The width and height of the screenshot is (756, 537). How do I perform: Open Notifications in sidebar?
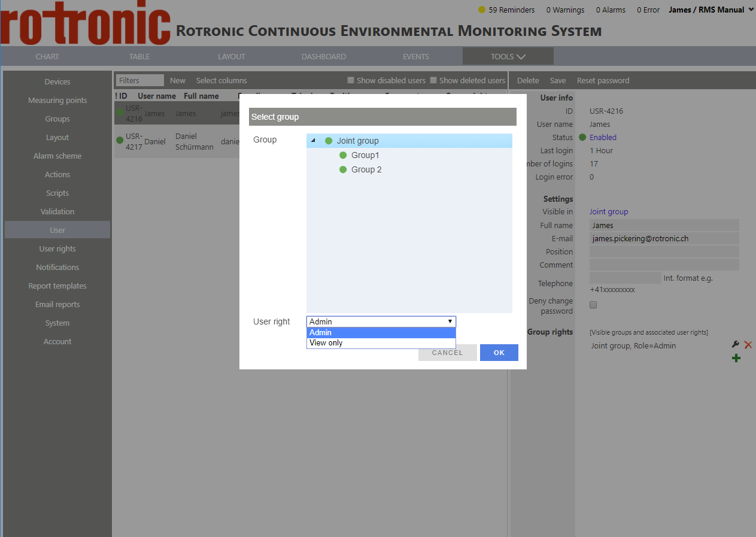(x=57, y=267)
